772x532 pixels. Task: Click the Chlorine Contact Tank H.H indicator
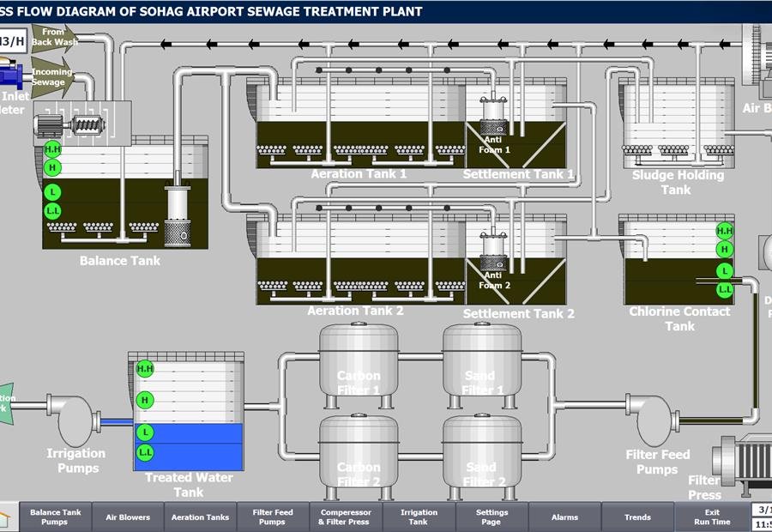[724, 231]
